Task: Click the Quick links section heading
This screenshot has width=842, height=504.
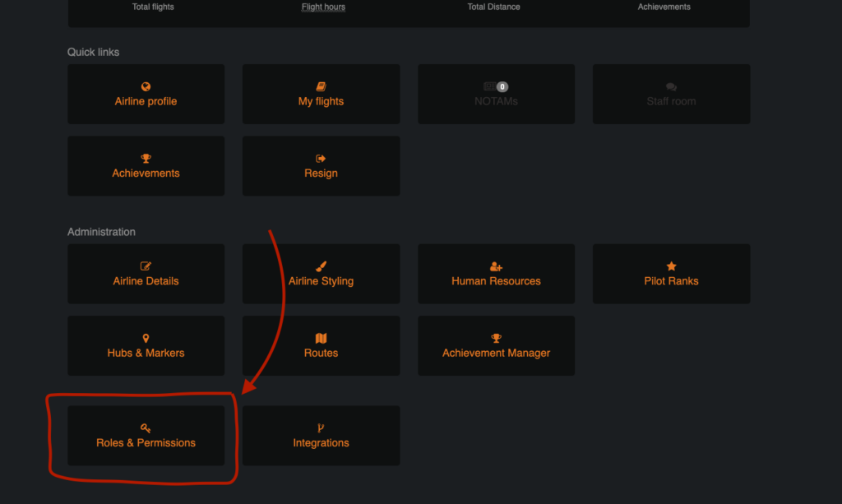Action: (94, 52)
